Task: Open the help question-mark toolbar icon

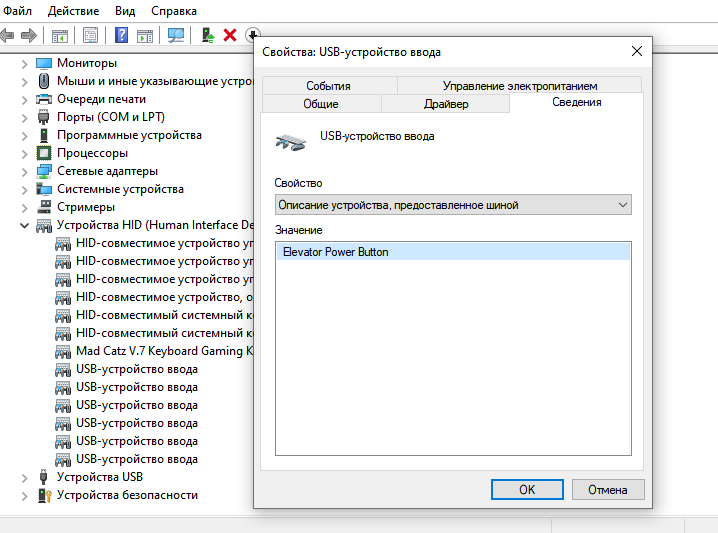Action: (121, 35)
